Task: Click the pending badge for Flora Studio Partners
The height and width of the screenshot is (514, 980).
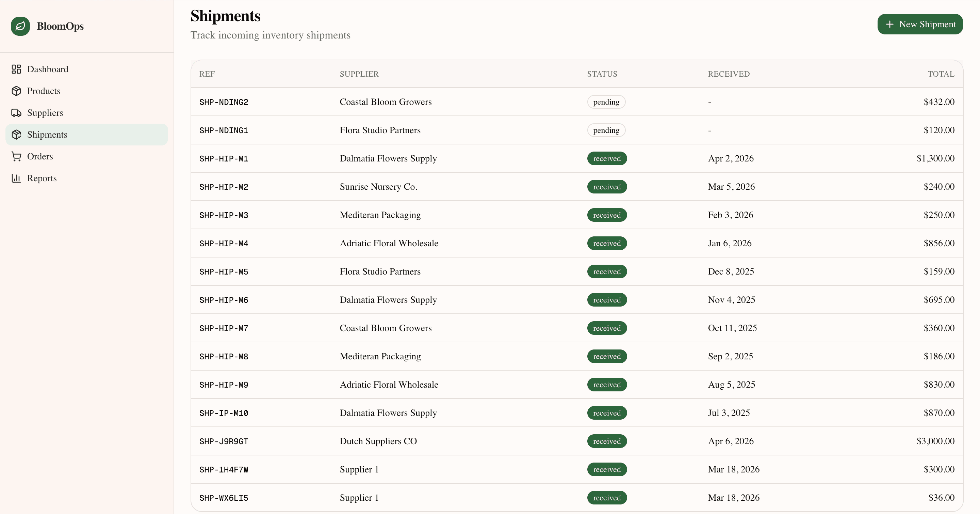Action: pos(606,130)
